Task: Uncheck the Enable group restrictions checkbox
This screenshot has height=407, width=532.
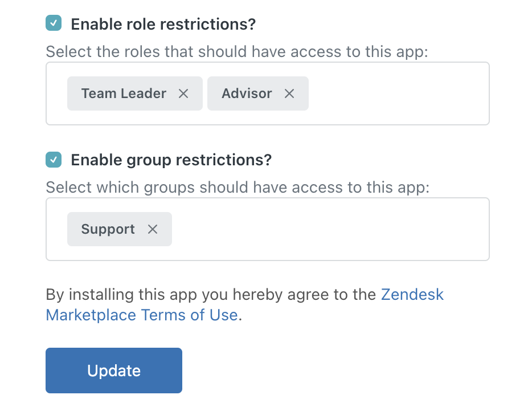Action: (x=54, y=160)
